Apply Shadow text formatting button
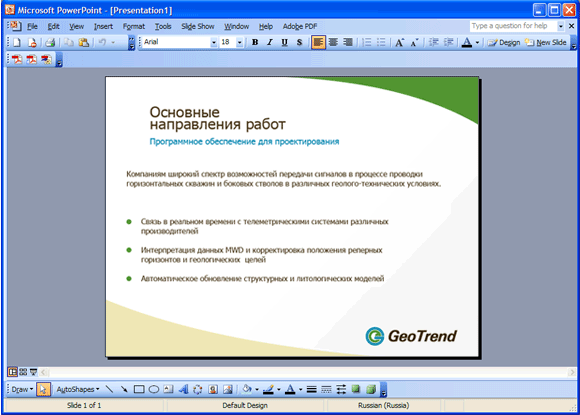Viewport: 580px width, 415px height. click(300, 43)
